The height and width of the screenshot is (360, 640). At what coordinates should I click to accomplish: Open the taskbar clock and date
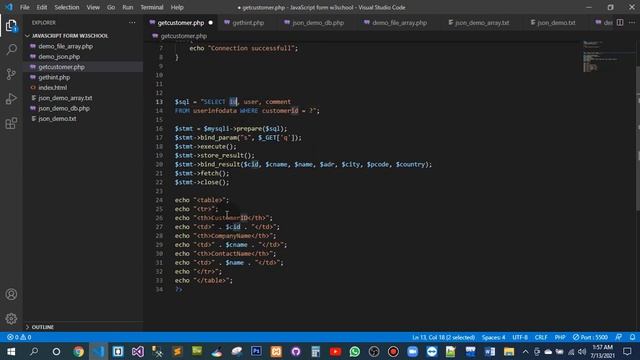pyautogui.click(x=602, y=351)
